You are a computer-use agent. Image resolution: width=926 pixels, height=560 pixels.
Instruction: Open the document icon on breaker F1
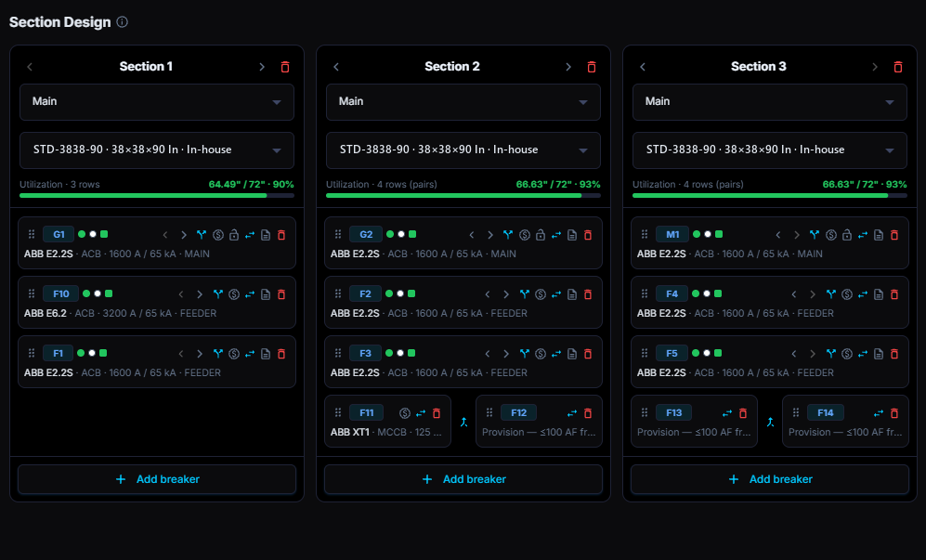click(266, 354)
